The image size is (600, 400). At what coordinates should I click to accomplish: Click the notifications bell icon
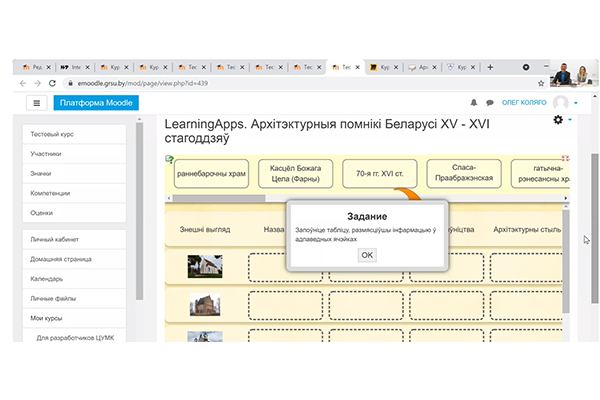pos(474,102)
